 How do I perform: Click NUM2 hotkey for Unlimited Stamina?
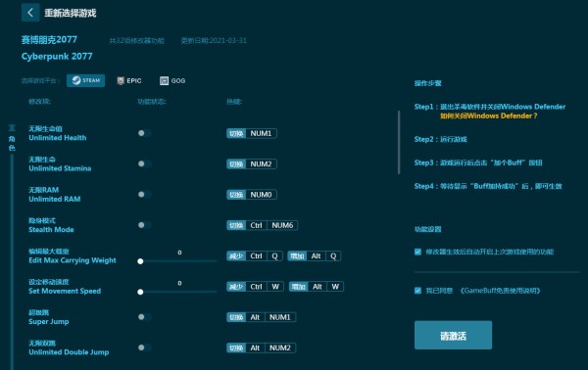(x=252, y=164)
